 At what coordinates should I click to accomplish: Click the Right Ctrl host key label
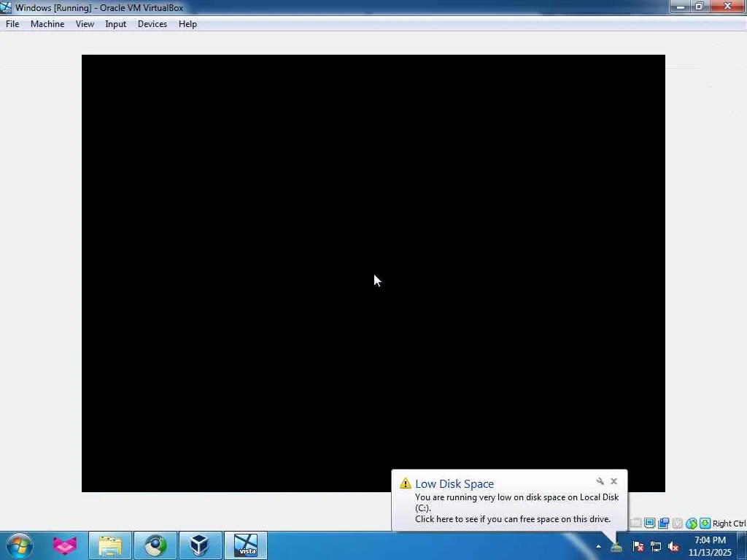(729, 524)
